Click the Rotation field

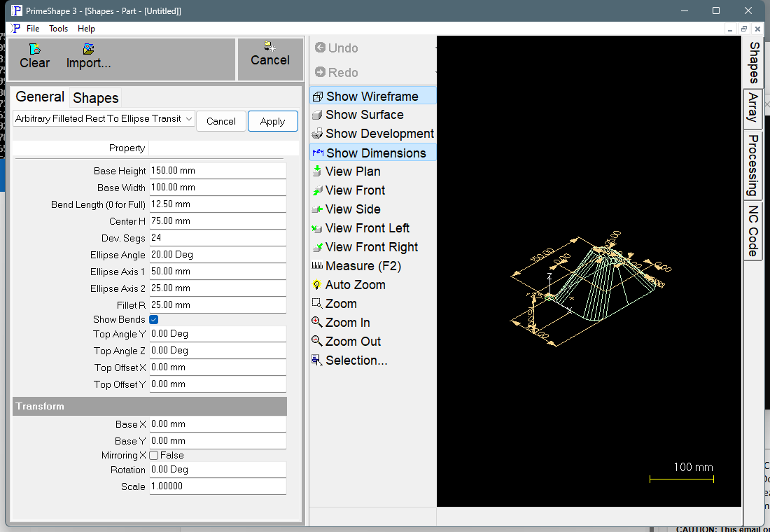218,470
